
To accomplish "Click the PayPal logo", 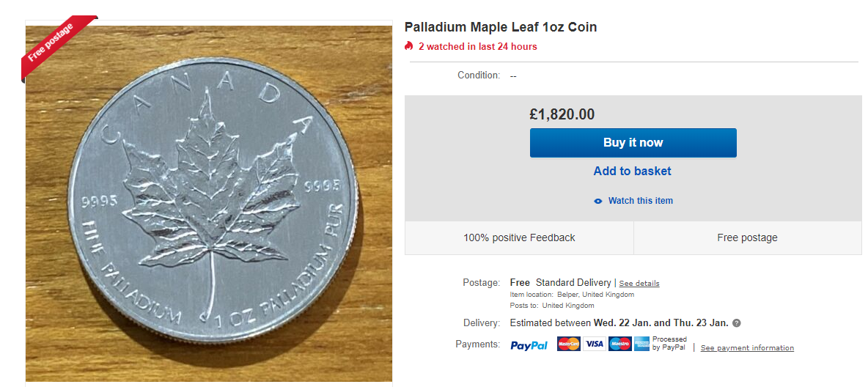I will [x=529, y=345].
